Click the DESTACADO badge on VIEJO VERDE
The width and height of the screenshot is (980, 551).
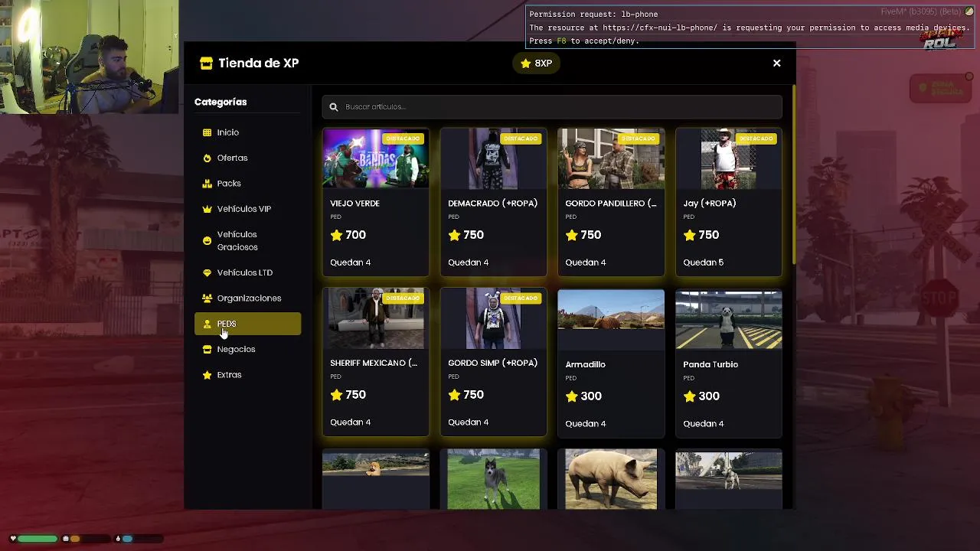coord(403,139)
